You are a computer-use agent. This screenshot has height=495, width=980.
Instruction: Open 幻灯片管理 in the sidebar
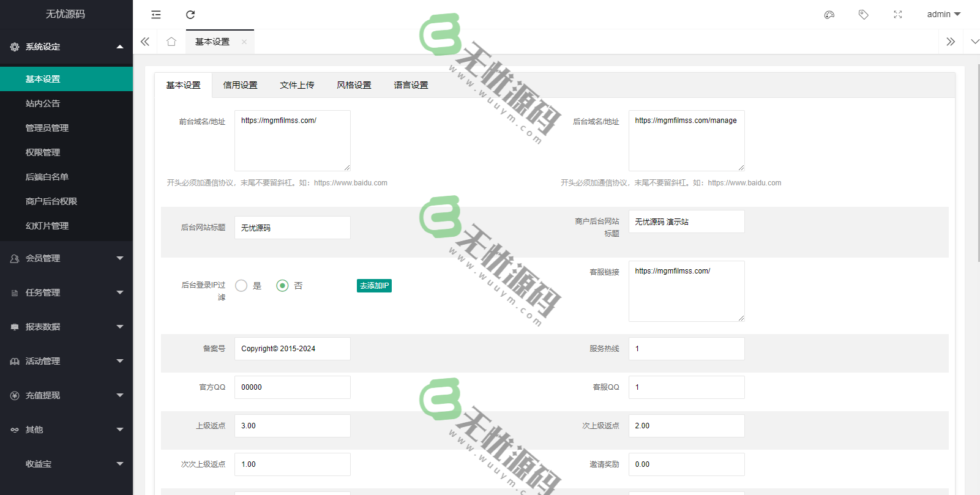click(x=66, y=226)
